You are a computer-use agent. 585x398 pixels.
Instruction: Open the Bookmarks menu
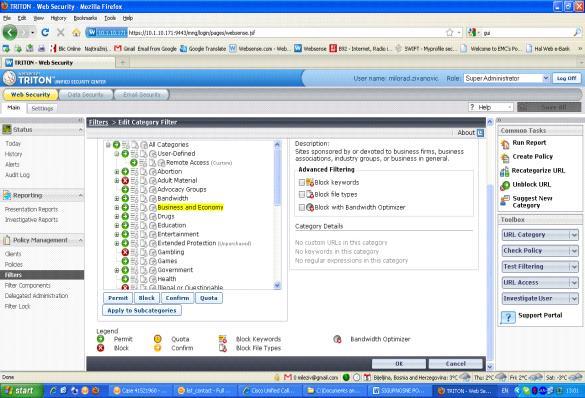[85, 18]
